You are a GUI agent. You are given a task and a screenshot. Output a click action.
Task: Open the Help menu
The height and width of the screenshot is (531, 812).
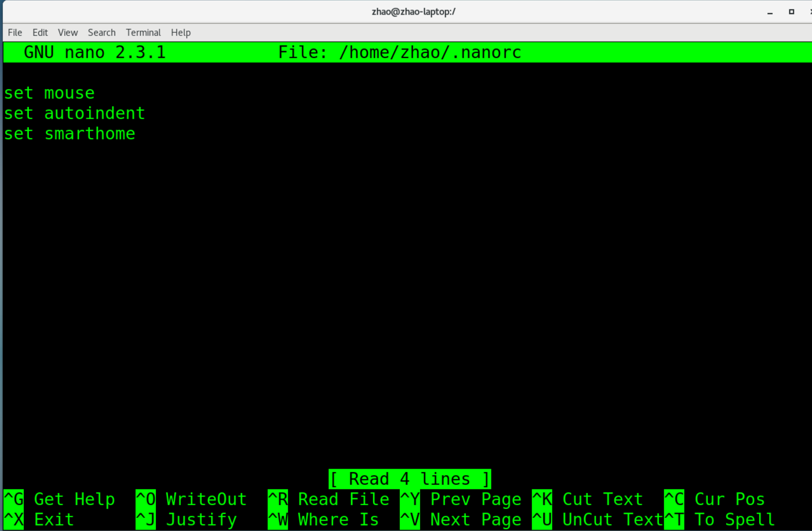tap(180, 32)
